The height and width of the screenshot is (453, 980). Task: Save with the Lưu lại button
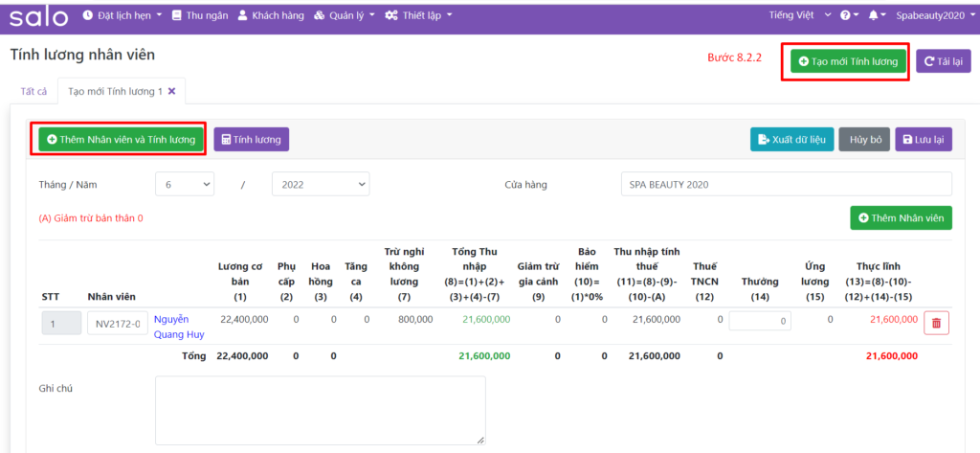924,140
